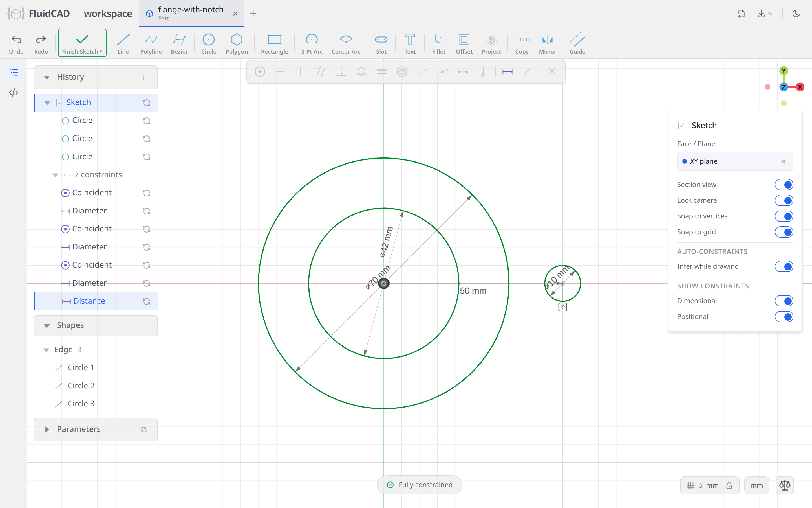Clear the XY plane selection
The width and height of the screenshot is (812, 508).
coord(784,162)
